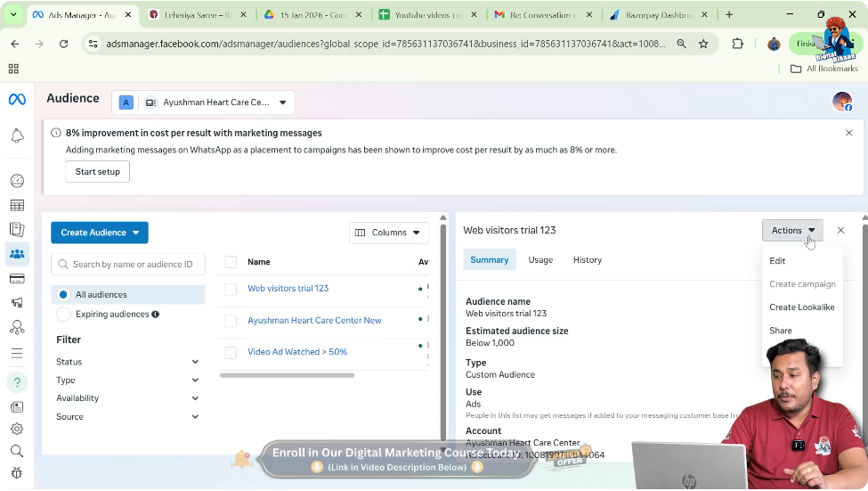Check Video Ad Watched > 50% row
The image size is (868, 491).
pos(231,353)
